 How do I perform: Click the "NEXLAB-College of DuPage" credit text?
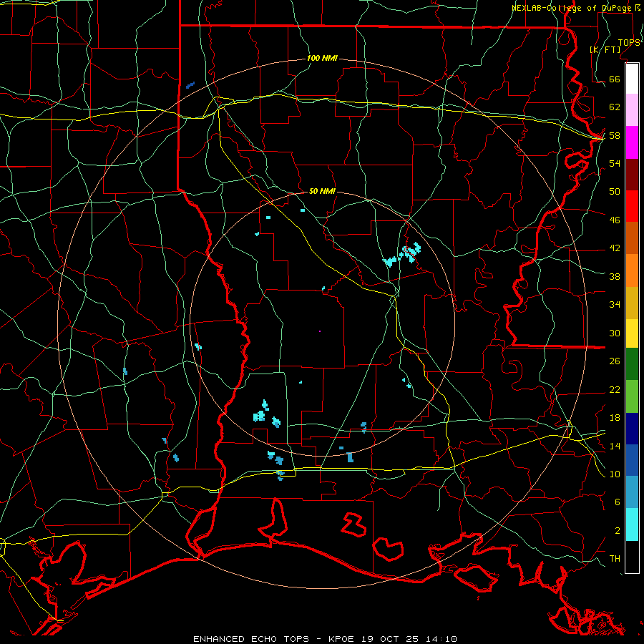(573, 8)
